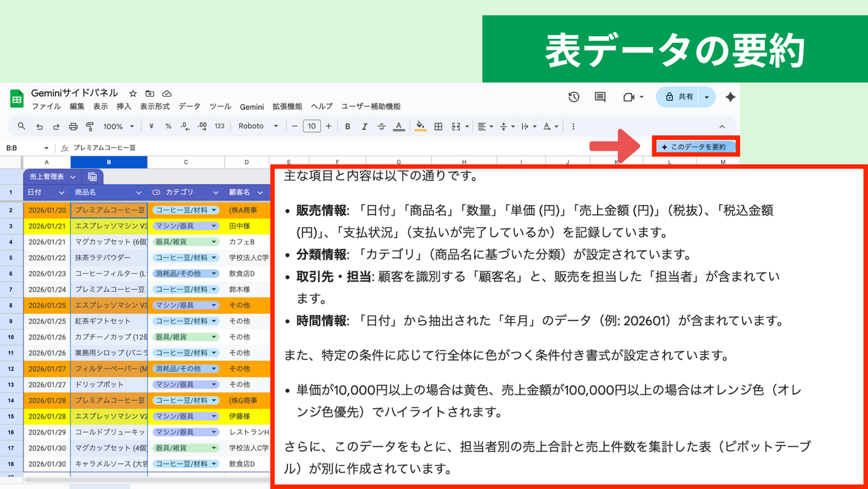Click the table calculator icon next to 売上管理表
The width and height of the screenshot is (868, 489).
93,176
